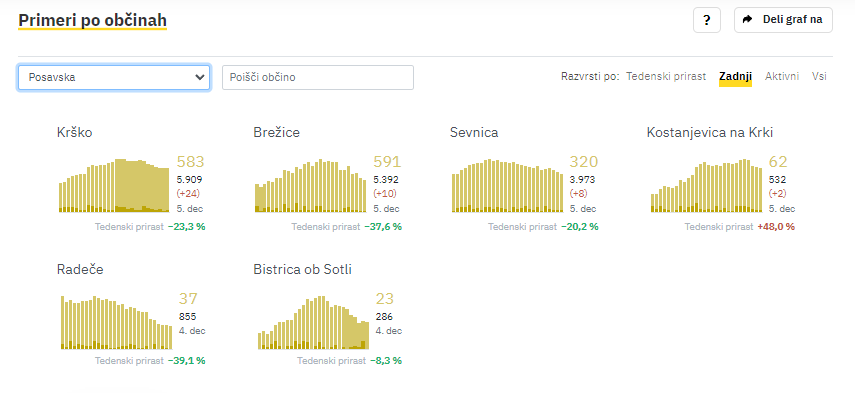The image size is (855, 393).
Task: Expand the Posavska region dropdown
Action: (114, 77)
